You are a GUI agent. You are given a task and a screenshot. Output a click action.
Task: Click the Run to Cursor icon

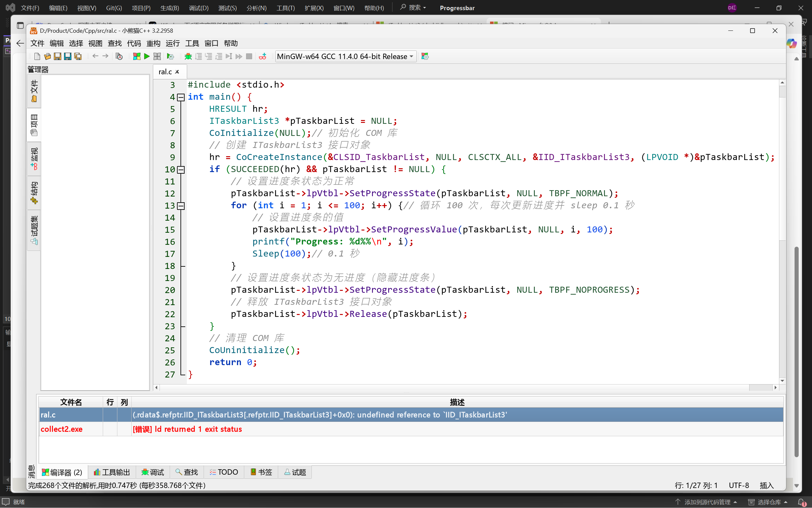[x=229, y=57]
